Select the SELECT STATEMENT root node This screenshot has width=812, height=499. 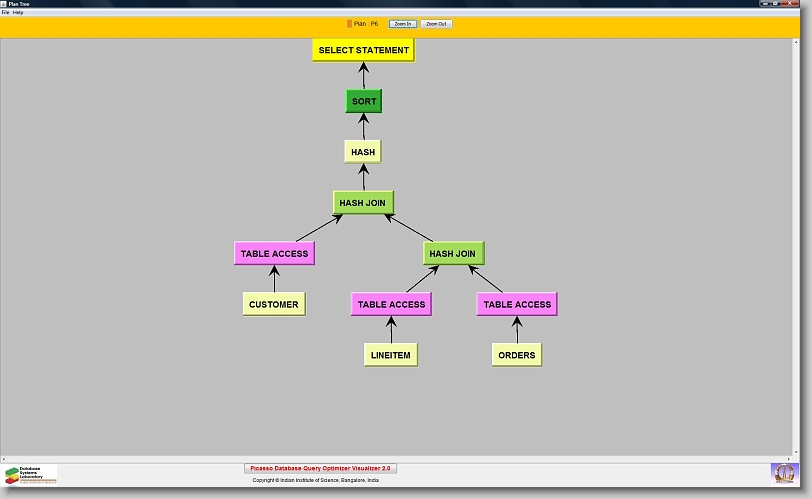point(363,50)
